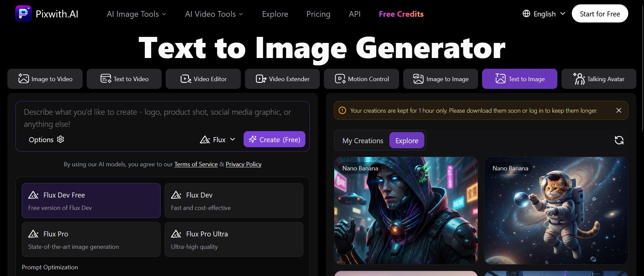Click Nano Banana label on cyberpunk image

pos(360,168)
